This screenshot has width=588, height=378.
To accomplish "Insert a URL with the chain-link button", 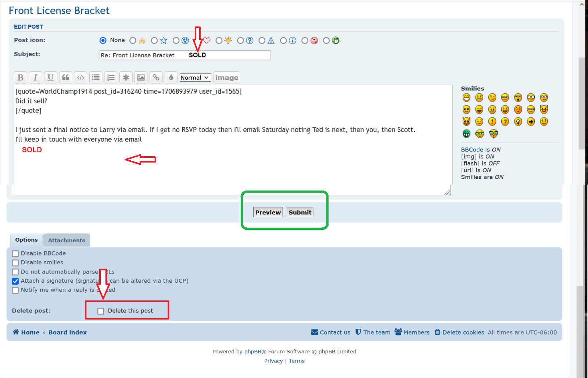I will [156, 78].
